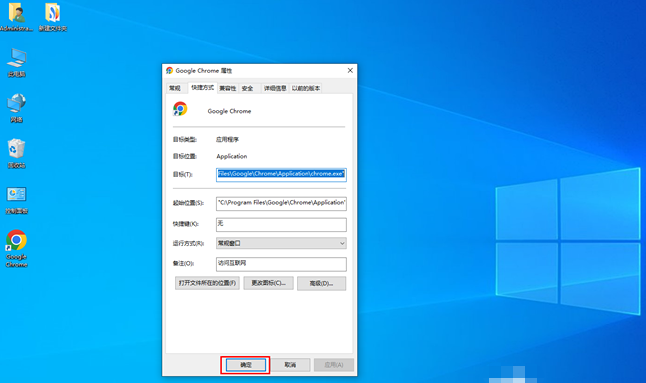The image size is (646, 383).
Task: Switch to the 常规 tab
Action: (x=175, y=88)
